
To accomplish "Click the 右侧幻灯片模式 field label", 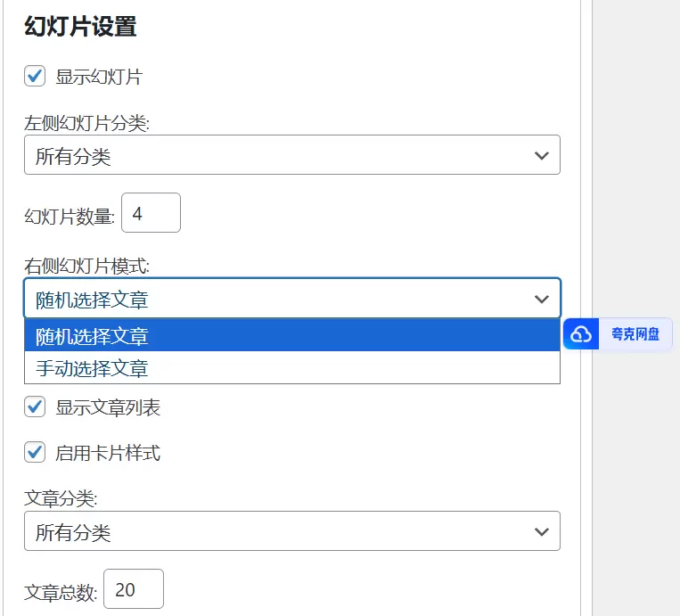I will [86, 265].
